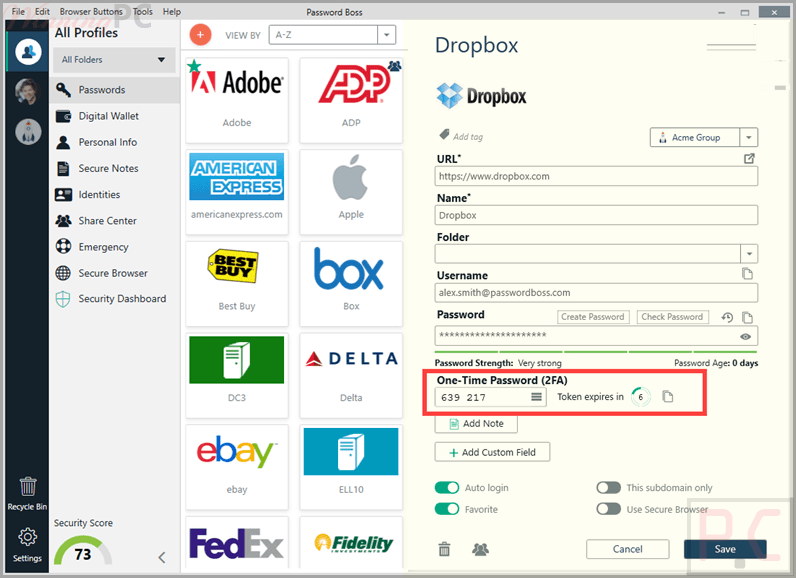796x578 pixels.
Task: Click the Add Note button
Action: click(x=476, y=424)
